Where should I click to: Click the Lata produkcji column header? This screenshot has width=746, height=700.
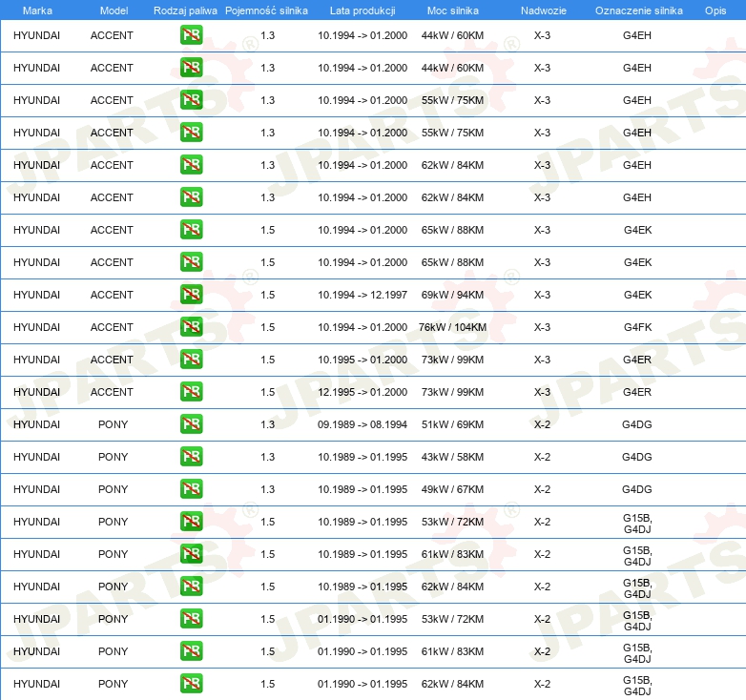click(363, 10)
